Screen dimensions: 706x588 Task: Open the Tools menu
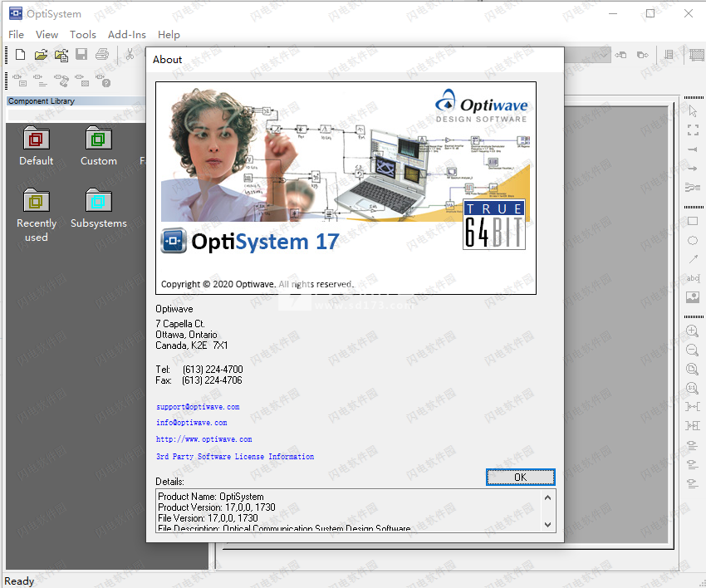[x=82, y=34]
